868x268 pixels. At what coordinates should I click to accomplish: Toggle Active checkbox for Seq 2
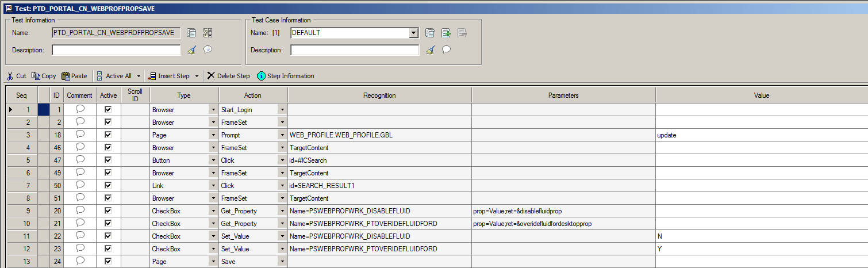click(x=107, y=122)
